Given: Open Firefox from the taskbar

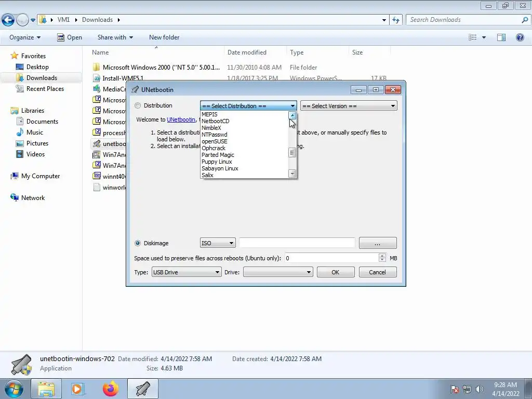Looking at the screenshot, I should (x=111, y=389).
